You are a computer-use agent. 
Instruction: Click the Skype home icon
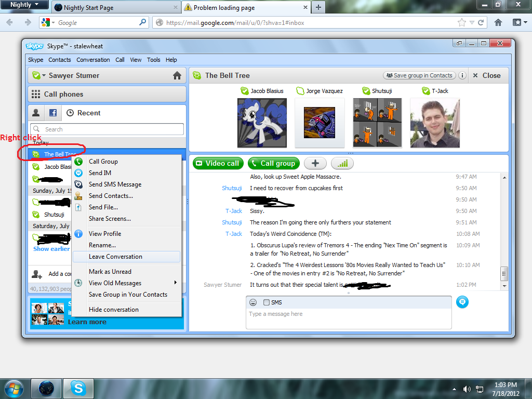tap(177, 75)
